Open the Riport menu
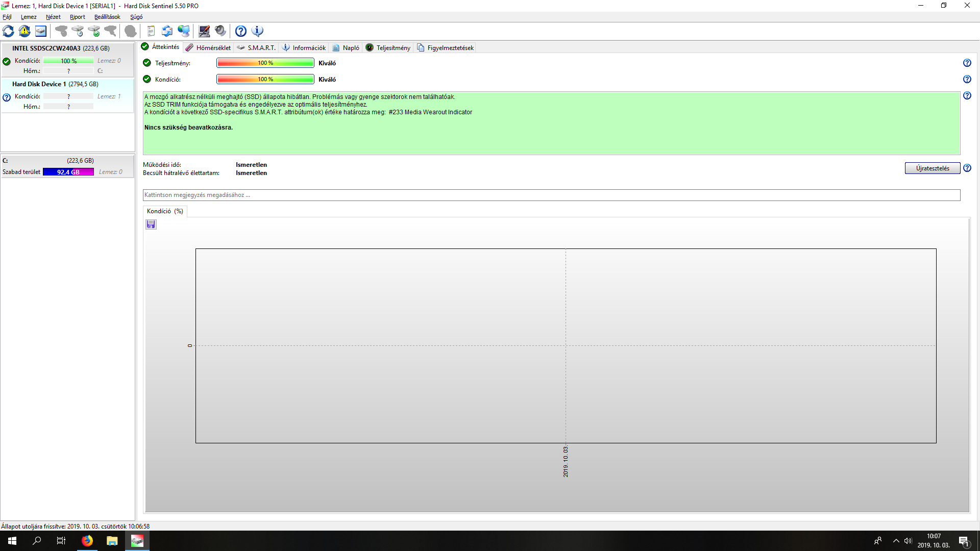Viewport: 980px width, 551px height. coord(78,17)
